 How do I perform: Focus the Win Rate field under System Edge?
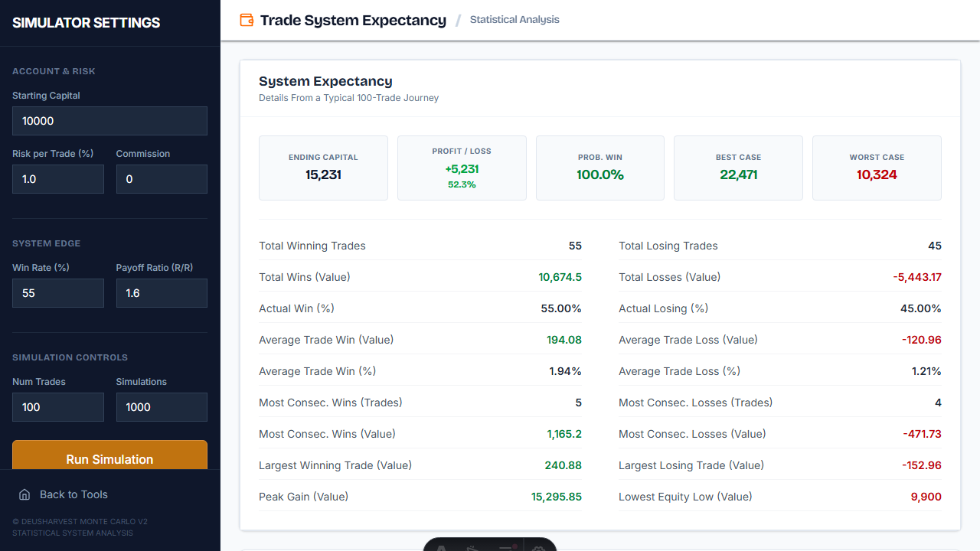coord(57,292)
